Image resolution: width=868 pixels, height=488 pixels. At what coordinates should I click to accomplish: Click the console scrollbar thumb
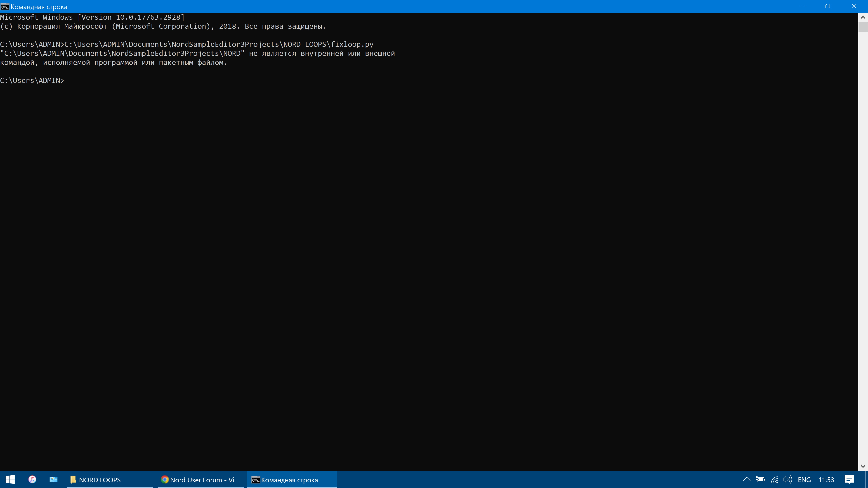(x=863, y=27)
